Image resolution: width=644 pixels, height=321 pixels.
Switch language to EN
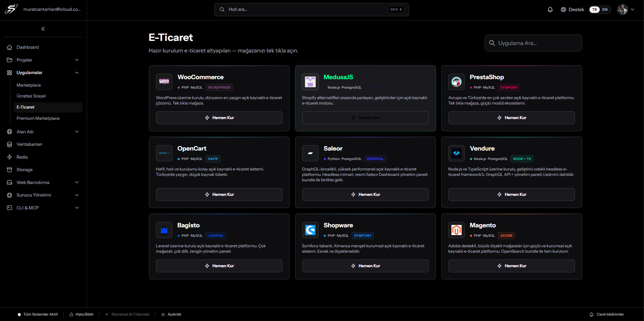point(605,9)
